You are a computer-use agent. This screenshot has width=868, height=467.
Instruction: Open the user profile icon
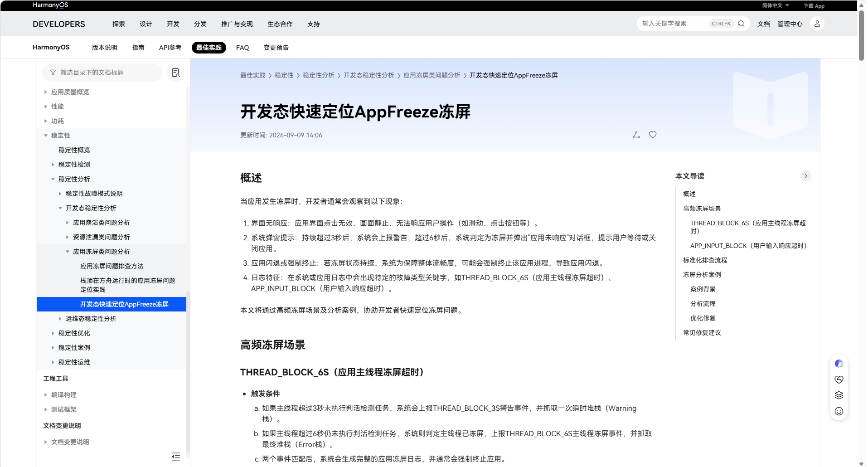pos(817,24)
